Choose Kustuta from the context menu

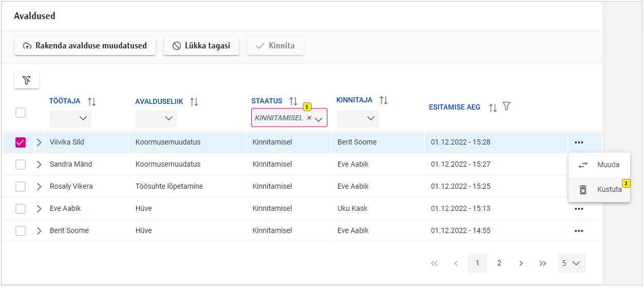[599, 190]
